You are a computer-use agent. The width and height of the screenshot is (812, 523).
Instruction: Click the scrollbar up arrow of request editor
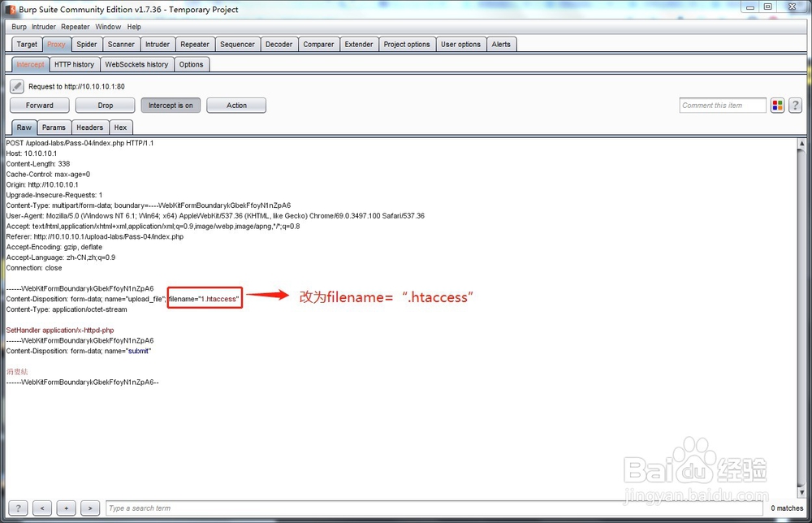[801, 144]
